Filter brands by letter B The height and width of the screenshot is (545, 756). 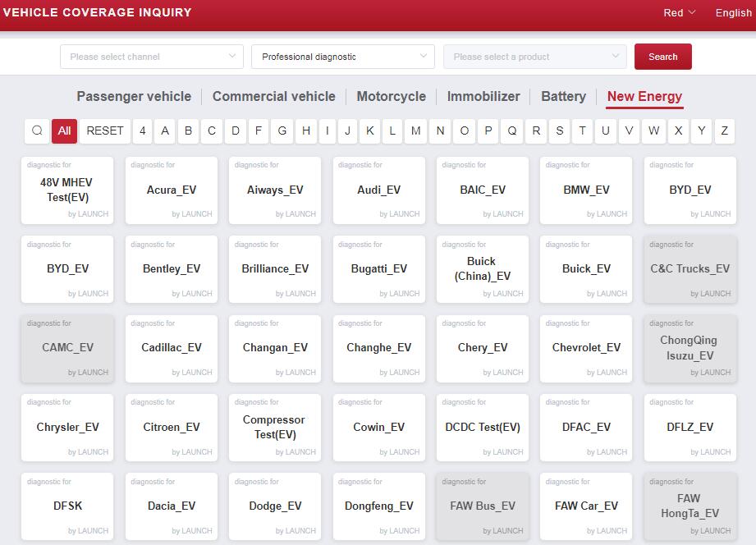click(189, 131)
